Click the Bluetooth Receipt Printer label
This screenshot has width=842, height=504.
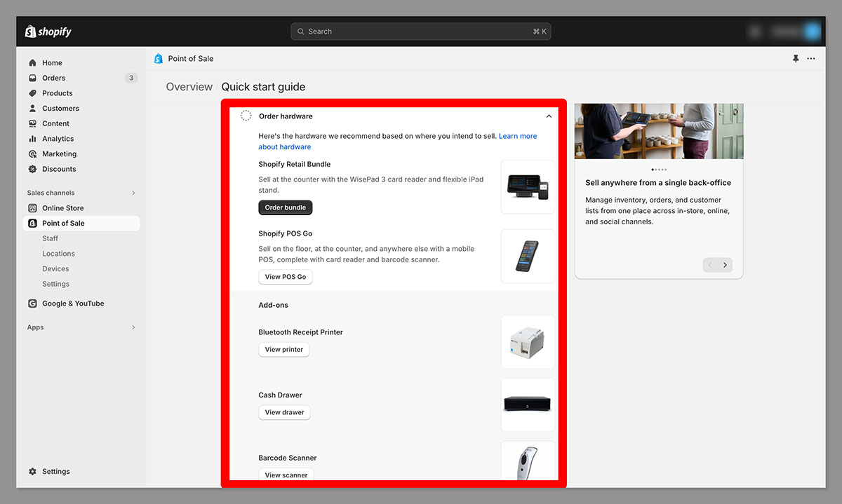click(x=300, y=332)
